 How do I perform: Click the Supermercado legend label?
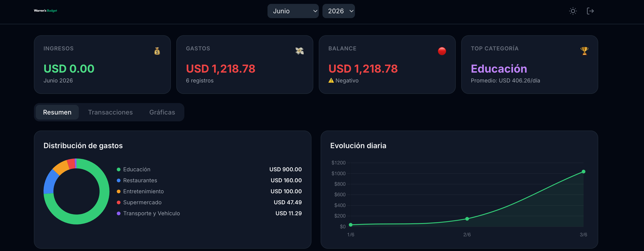142,202
